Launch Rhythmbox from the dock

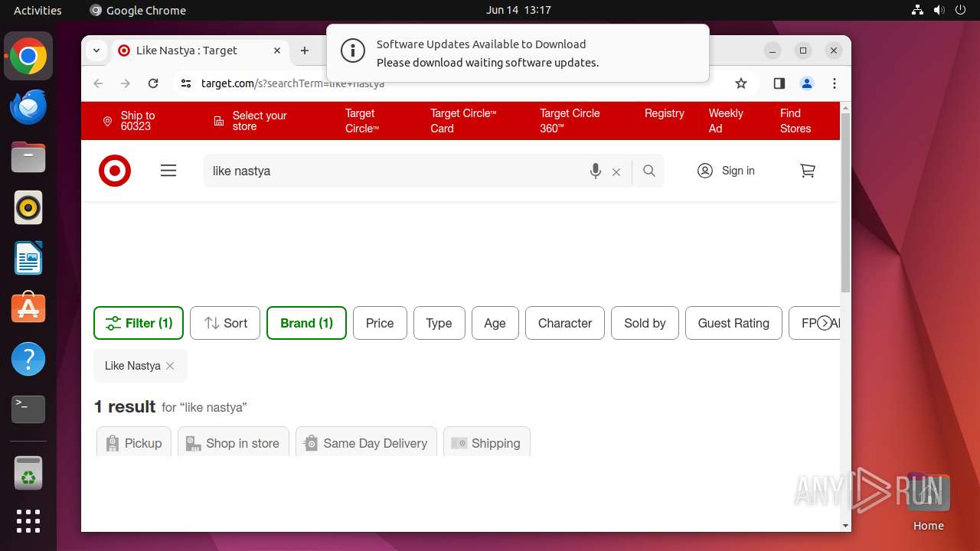pyautogui.click(x=28, y=208)
